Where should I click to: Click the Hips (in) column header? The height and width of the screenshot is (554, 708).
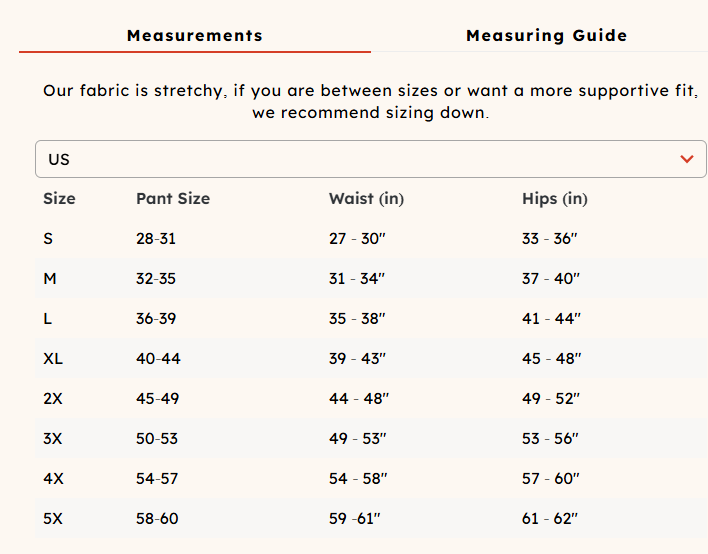[554, 199]
